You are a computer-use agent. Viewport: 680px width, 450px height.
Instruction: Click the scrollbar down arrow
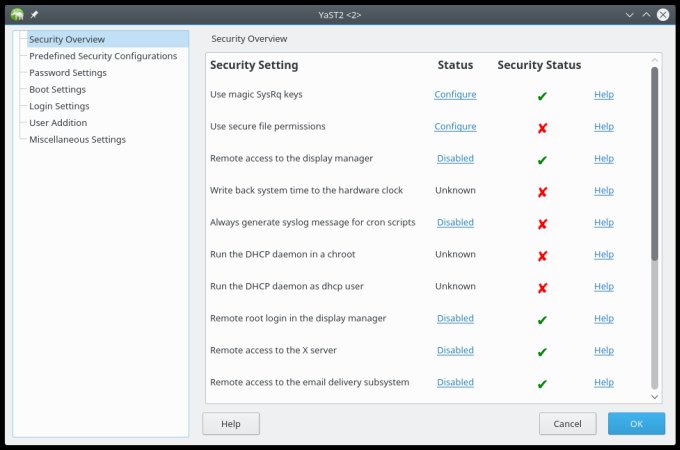[x=654, y=397]
